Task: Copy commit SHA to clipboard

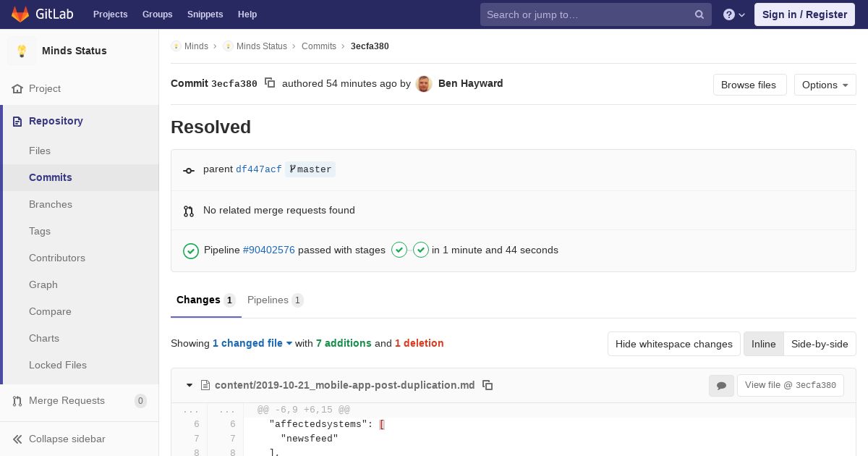Action: click(x=270, y=83)
